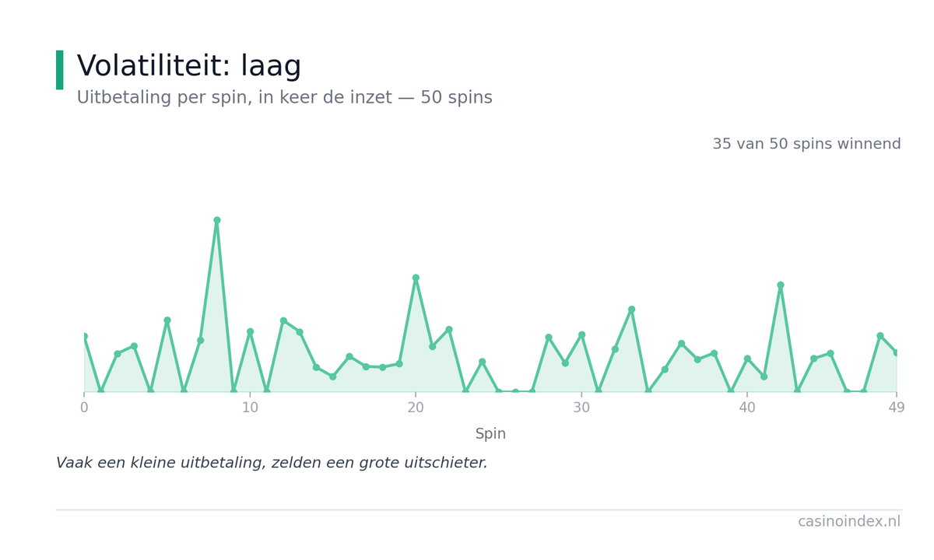Click the data point peak near spin 42
This screenshot has height=560, width=934.
tap(781, 285)
